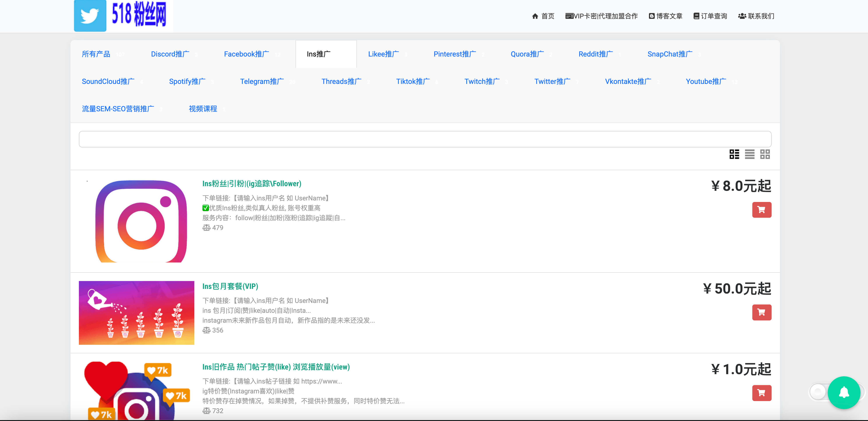This screenshot has height=421, width=868.
Task: Select the Threads推广 tab
Action: (x=345, y=81)
